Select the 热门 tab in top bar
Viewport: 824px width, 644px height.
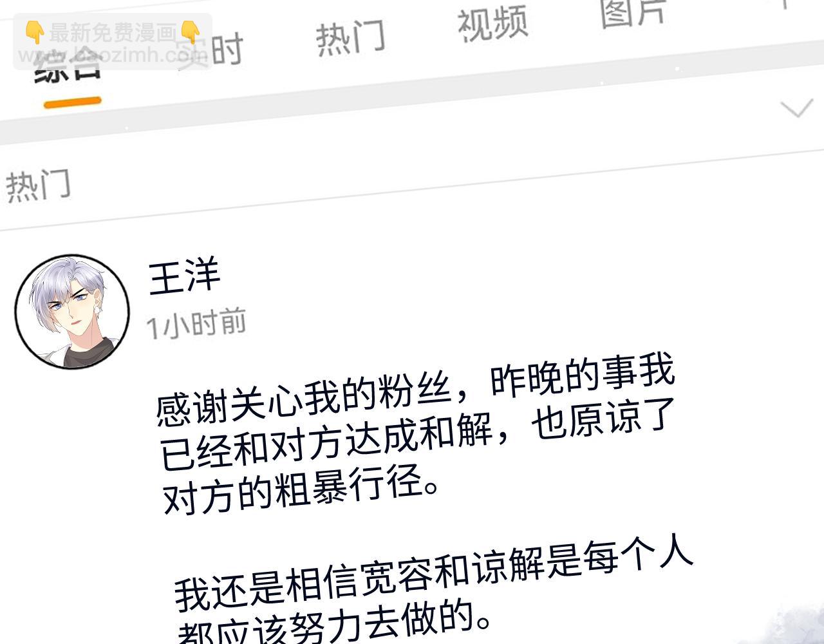click(351, 37)
